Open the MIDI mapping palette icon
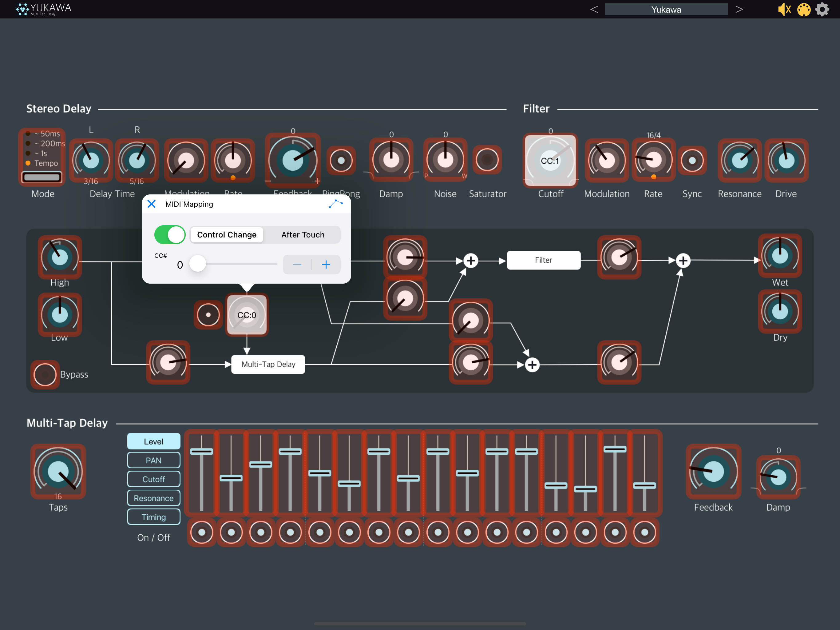The height and width of the screenshot is (630, 840). (x=803, y=9)
